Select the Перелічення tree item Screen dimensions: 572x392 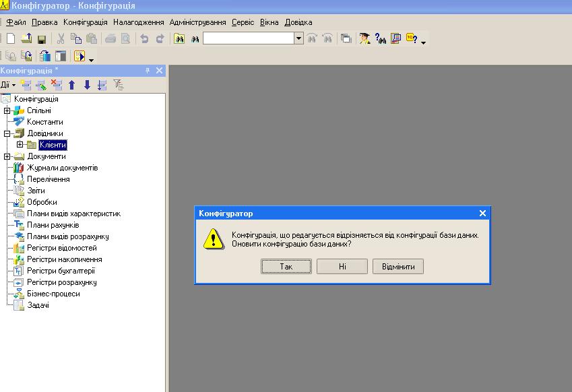pyautogui.click(x=48, y=179)
